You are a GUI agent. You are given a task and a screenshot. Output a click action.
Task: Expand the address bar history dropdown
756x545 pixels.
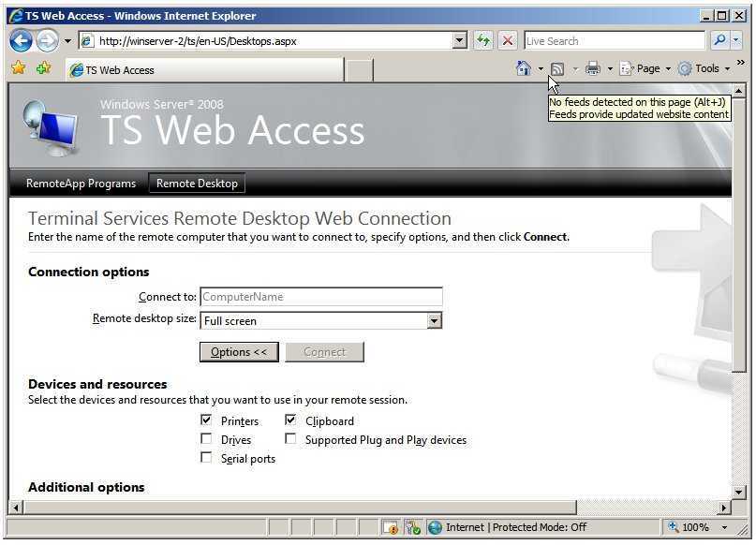[x=460, y=41]
